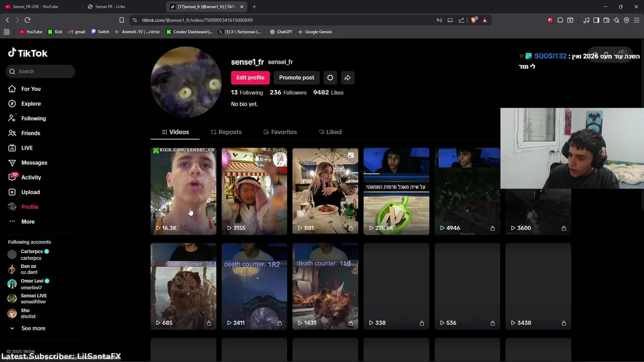644x362 pixels.
Task: Open YouTube bookmark
Action: (x=31, y=32)
